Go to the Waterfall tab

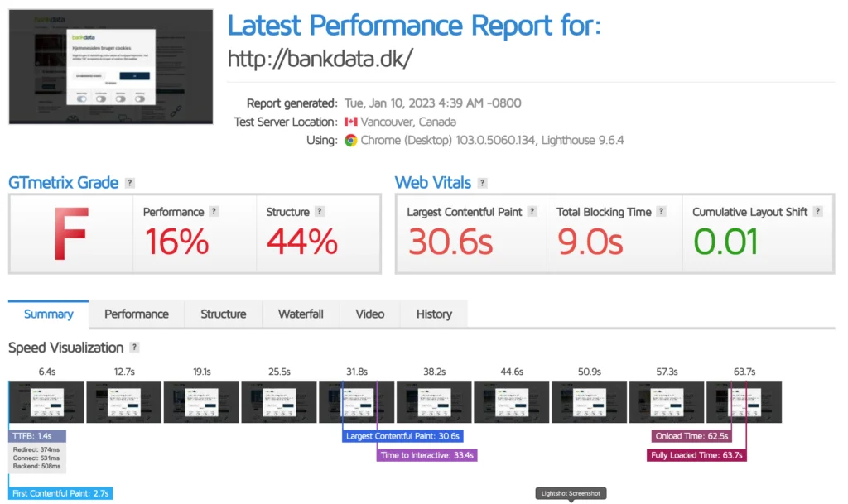(x=301, y=314)
